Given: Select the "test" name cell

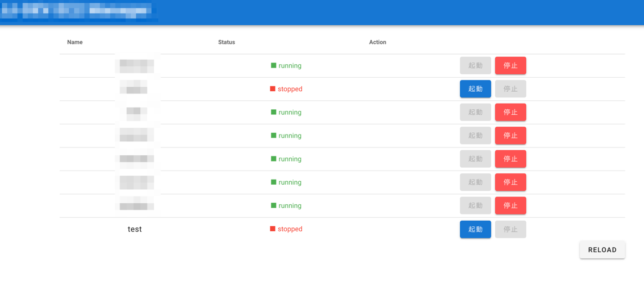Looking at the screenshot, I should tap(135, 229).
